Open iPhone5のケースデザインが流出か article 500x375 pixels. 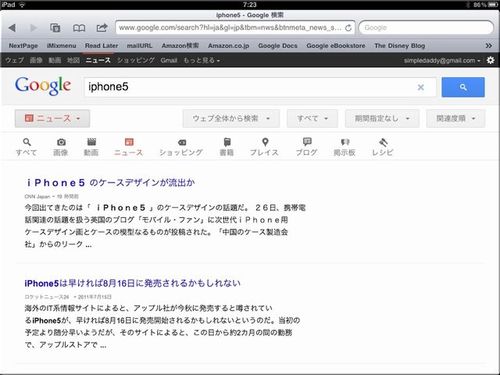click(111, 183)
